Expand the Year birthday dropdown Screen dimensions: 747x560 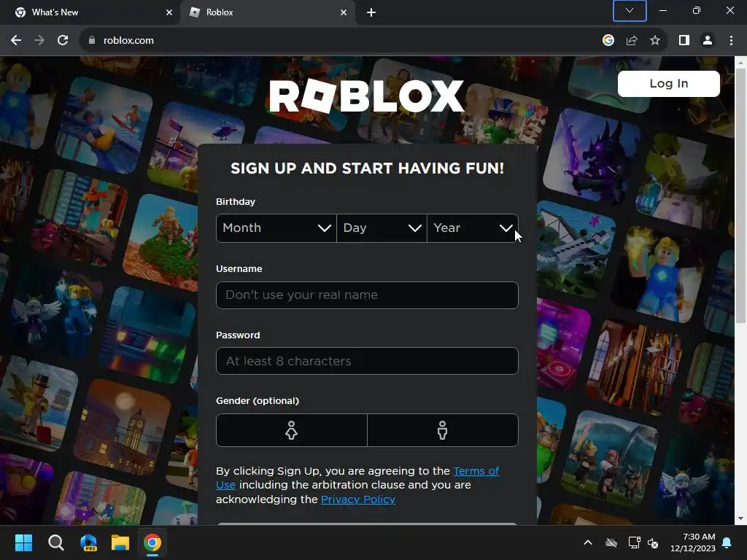pos(473,228)
